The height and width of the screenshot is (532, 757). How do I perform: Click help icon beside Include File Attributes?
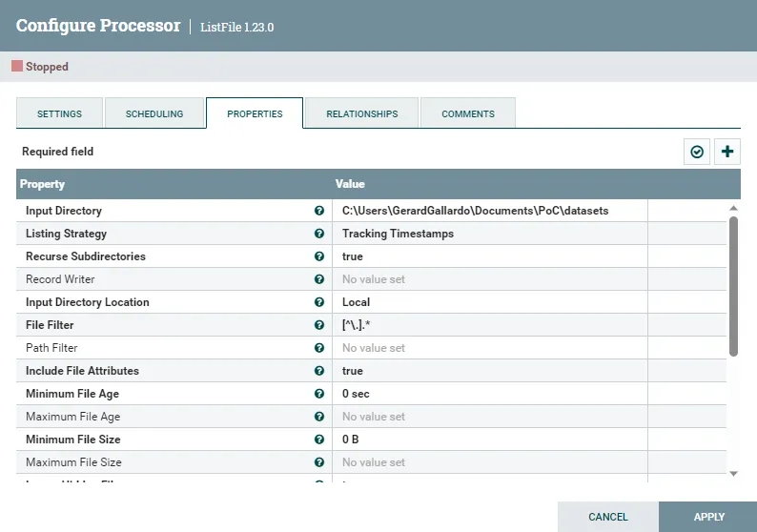pyautogui.click(x=319, y=371)
